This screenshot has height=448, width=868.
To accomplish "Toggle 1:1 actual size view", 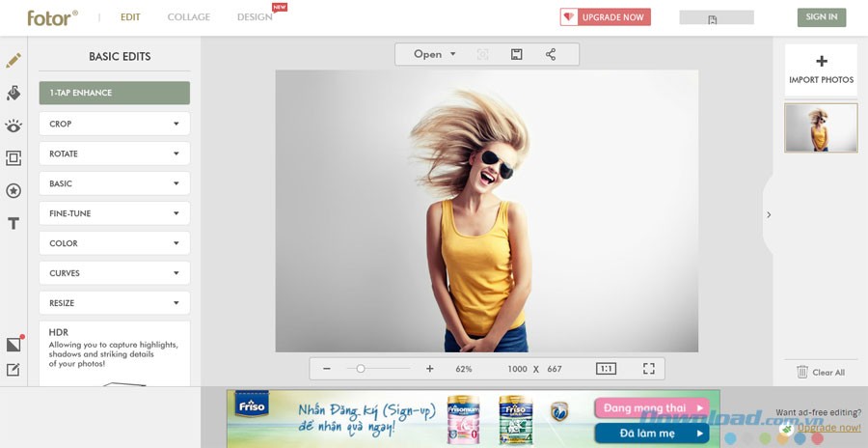I will pos(606,369).
